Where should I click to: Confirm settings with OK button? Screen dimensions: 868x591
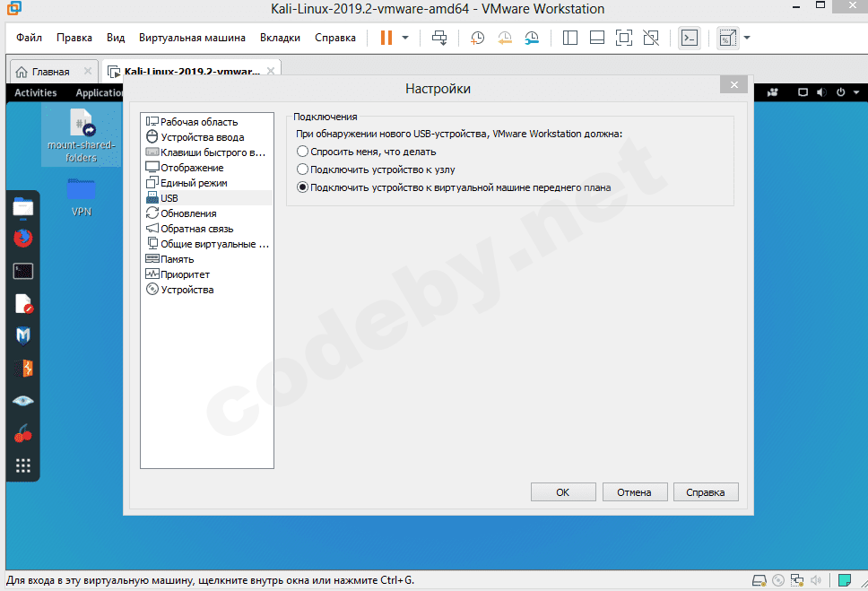[563, 491]
